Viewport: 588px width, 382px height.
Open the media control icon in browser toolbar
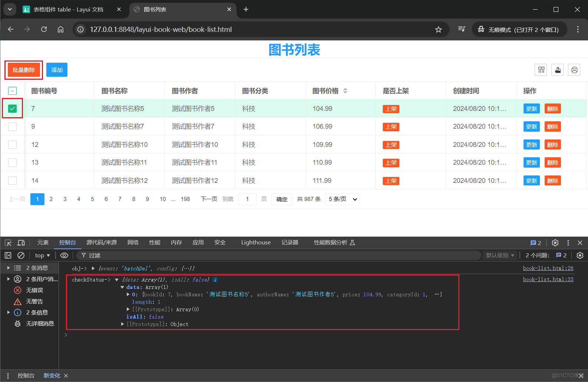pos(461,29)
